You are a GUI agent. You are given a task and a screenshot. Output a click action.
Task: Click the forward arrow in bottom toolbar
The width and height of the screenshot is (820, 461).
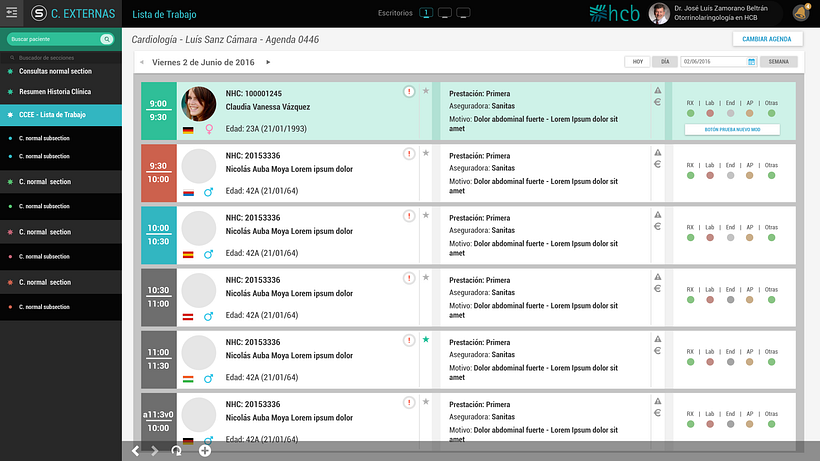(x=154, y=451)
